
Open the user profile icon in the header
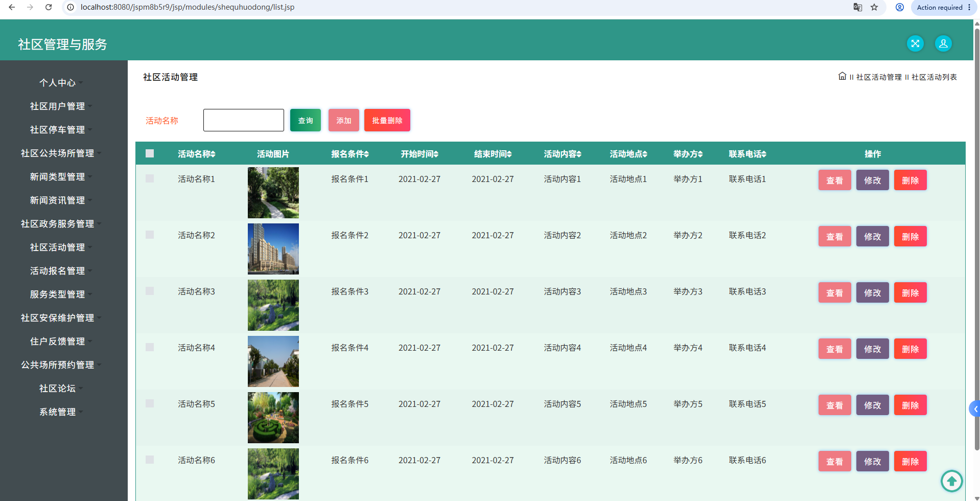click(x=943, y=43)
